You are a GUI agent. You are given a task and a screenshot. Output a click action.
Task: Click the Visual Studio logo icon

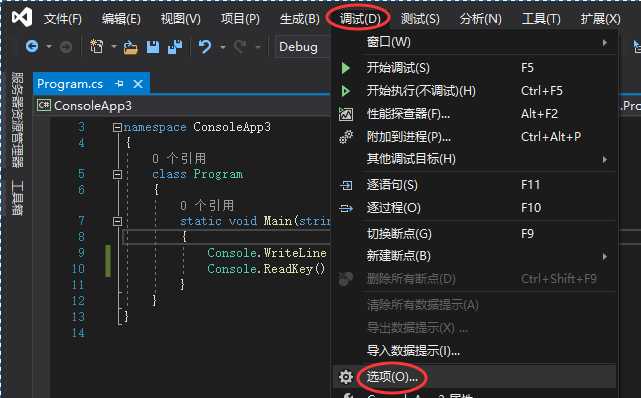click(x=22, y=18)
